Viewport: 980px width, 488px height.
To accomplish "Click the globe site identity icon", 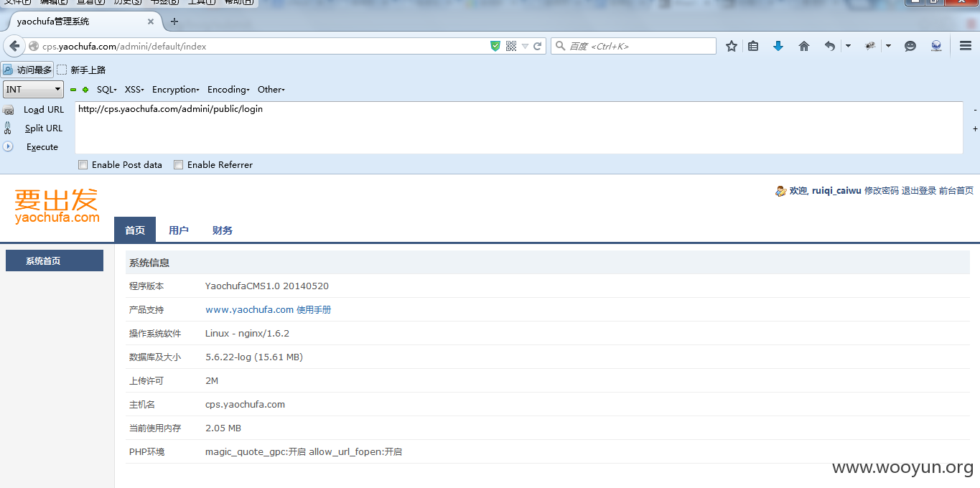I will coord(34,46).
